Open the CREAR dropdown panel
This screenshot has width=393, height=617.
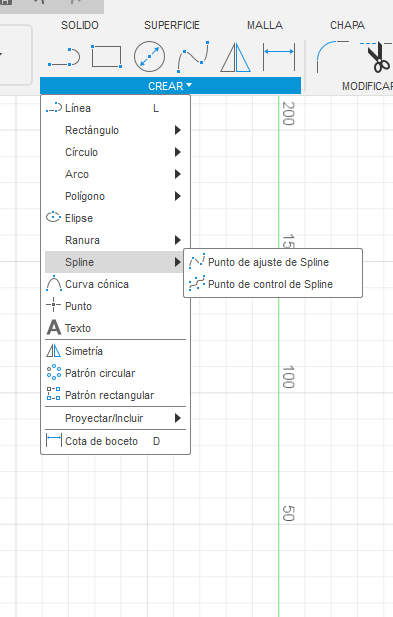[170, 86]
